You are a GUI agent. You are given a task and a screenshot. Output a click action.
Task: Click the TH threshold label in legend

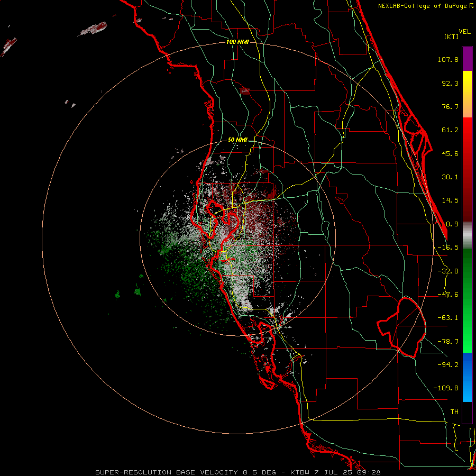(x=454, y=412)
